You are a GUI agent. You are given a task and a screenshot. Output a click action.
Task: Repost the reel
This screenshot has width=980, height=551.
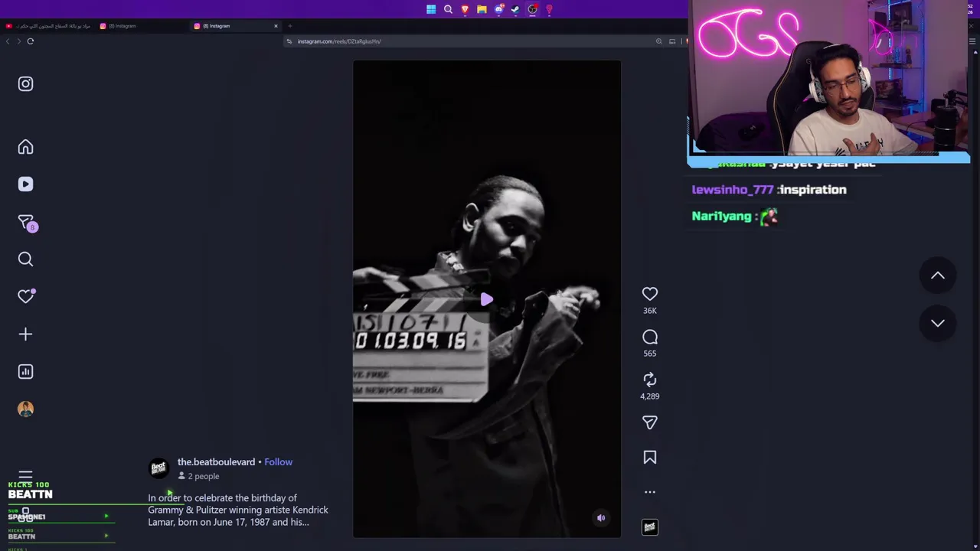[650, 380]
